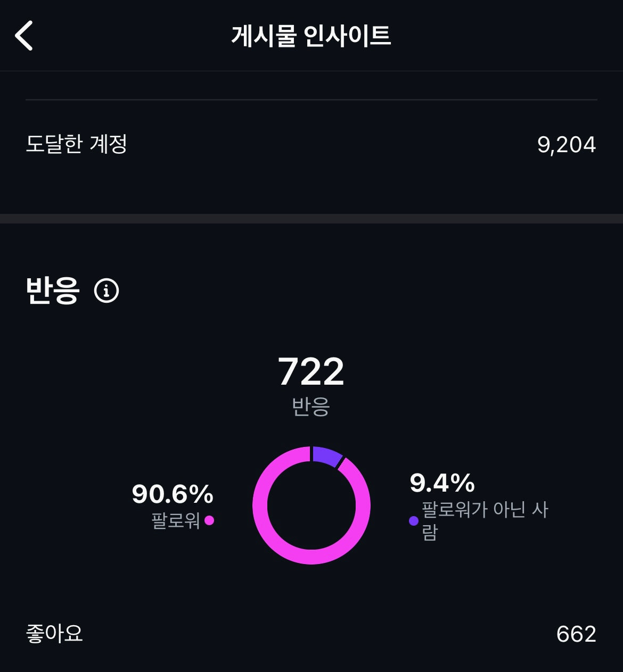The width and height of the screenshot is (623, 672).
Task: Tap the 팔로워 legend label
Action: [175, 520]
